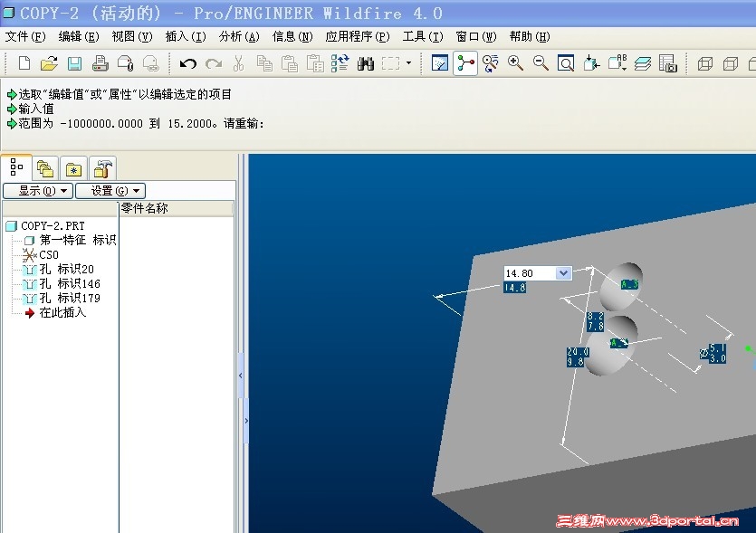This screenshot has height=533, width=756.
Task: Save the model with floppy icon
Action: pos(74,63)
